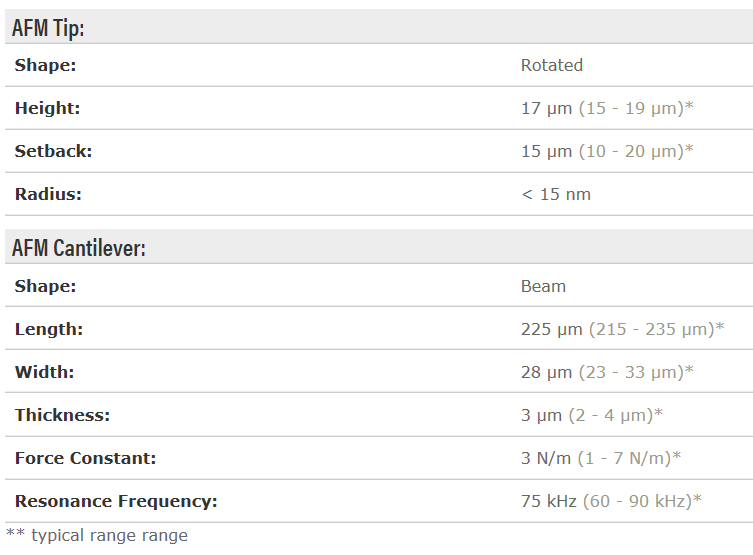Click the 15 µm setback value
753x555 pixels.
546,151
